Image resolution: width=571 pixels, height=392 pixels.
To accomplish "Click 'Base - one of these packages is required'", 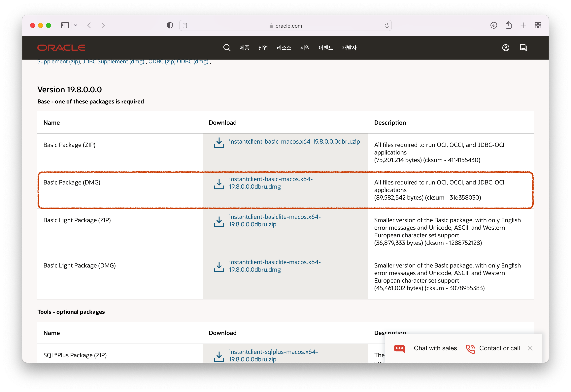I will [x=90, y=102].
